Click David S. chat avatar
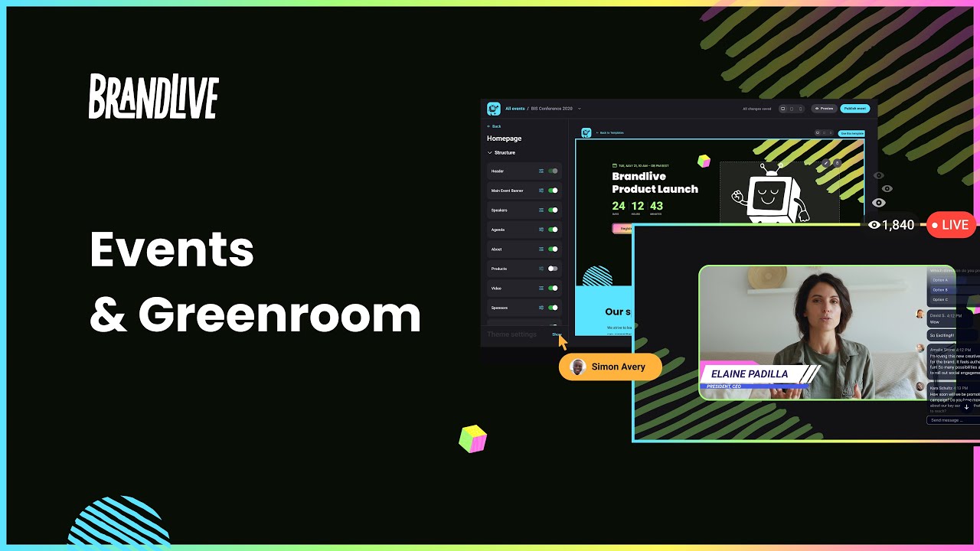Screen dimensions: 980x551 [x=920, y=315]
